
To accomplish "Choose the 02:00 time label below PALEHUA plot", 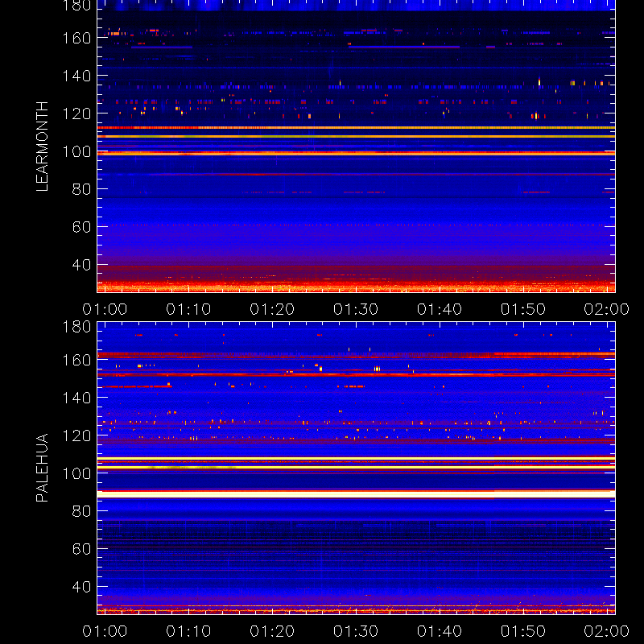I will [607, 631].
